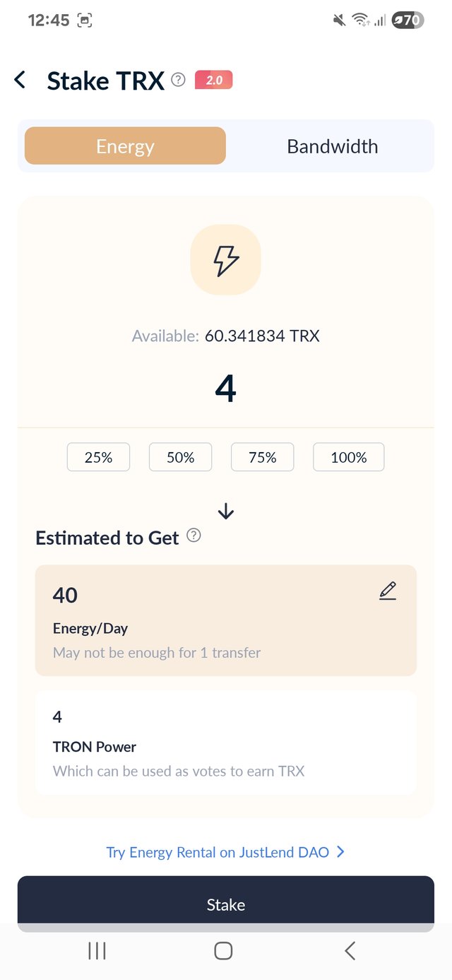This screenshot has width=452, height=980.
Task: Tap the stake amount field showing 4
Action: click(x=226, y=389)
